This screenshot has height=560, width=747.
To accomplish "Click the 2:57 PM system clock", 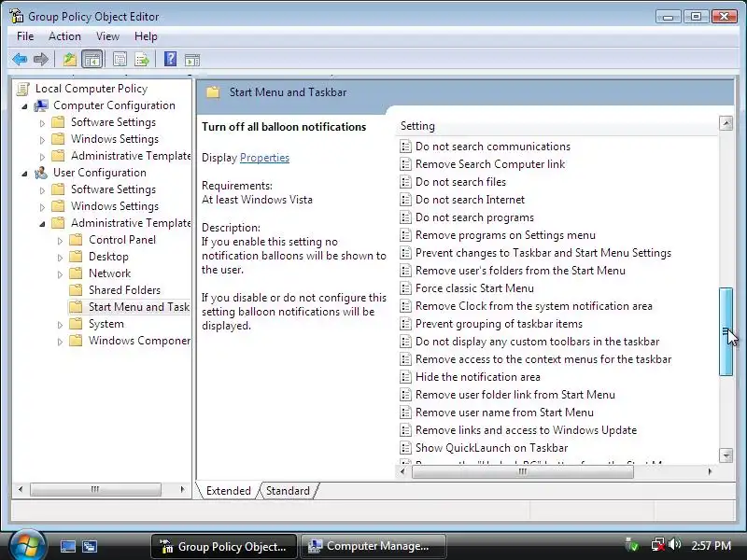I will 711,545.
